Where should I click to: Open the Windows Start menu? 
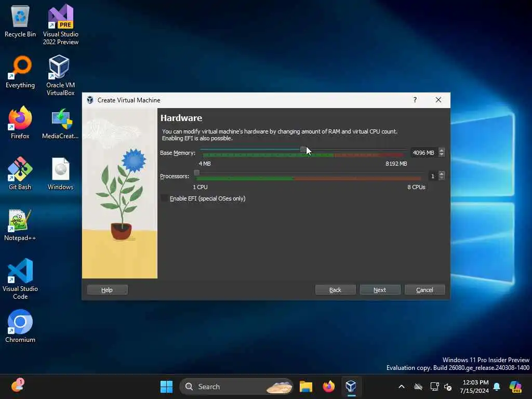coord(166,387)
